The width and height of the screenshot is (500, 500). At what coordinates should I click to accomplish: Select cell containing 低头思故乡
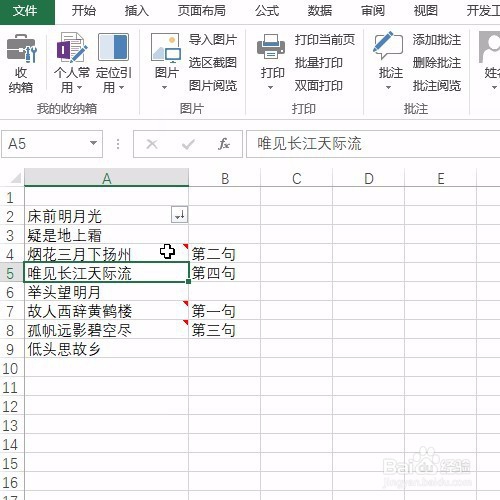(x=107, y=349)
